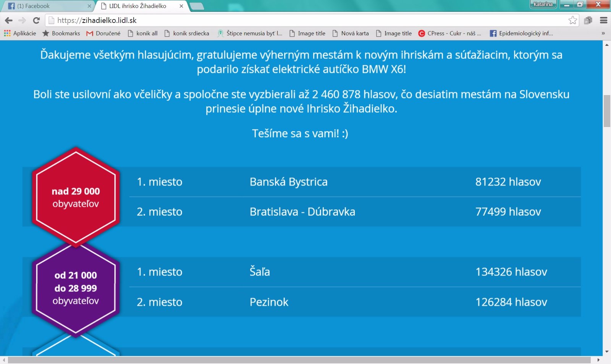Click the address bar URL field
The image size is (611, 364).
pyautogui.click(x=305, y=20)
